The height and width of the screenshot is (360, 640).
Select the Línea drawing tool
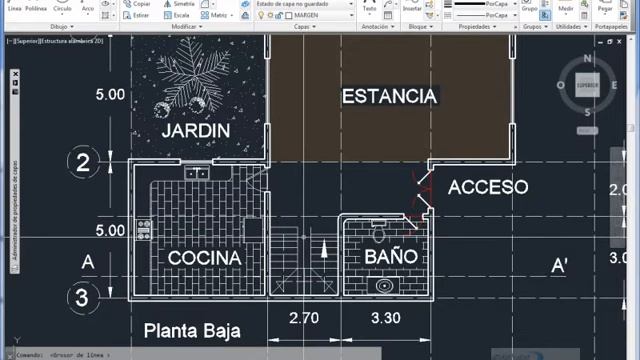pyautogui.click(x=14, y=6)
